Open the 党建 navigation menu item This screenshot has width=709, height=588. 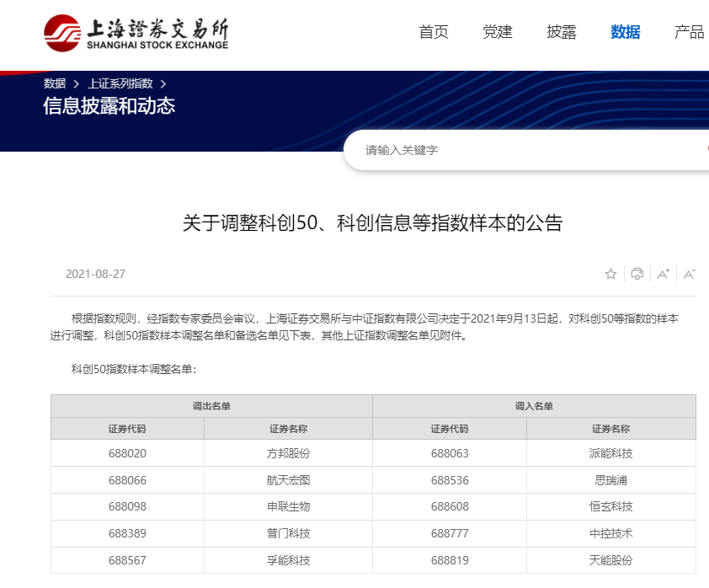[x=498, y=32]
